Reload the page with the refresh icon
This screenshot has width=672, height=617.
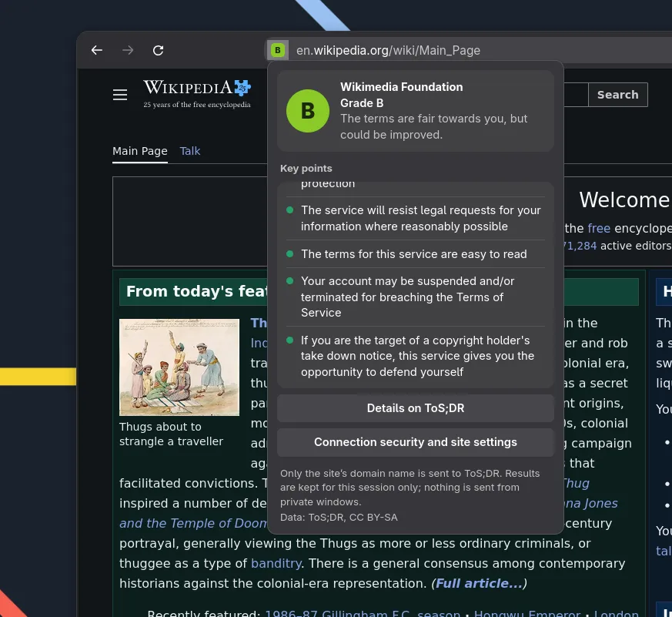pos(158,50)
